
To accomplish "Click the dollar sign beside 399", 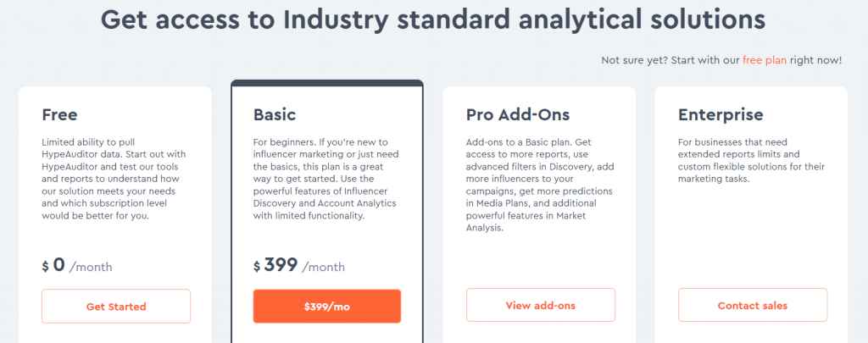I will (257, 267).
